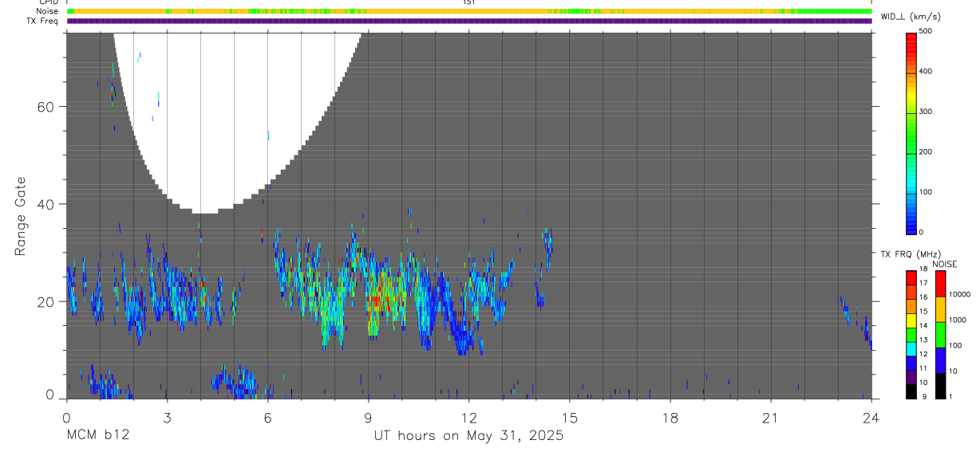Viewport: 980px width, 452px height.
Task: Click the red top of the width colorbar
Action: [x=911, y=40]
